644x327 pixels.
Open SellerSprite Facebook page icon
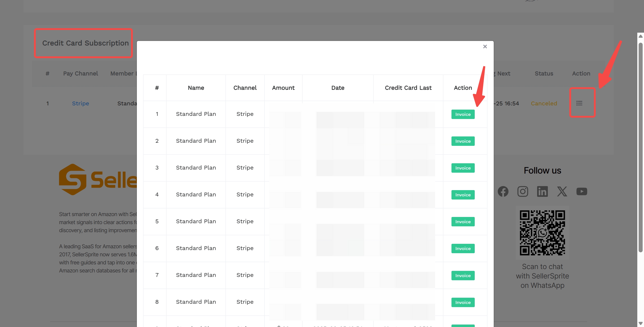coord(503,191)
